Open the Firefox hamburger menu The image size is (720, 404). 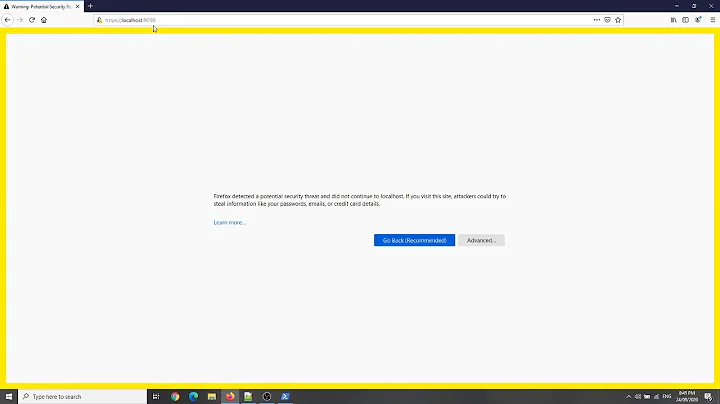713,20
